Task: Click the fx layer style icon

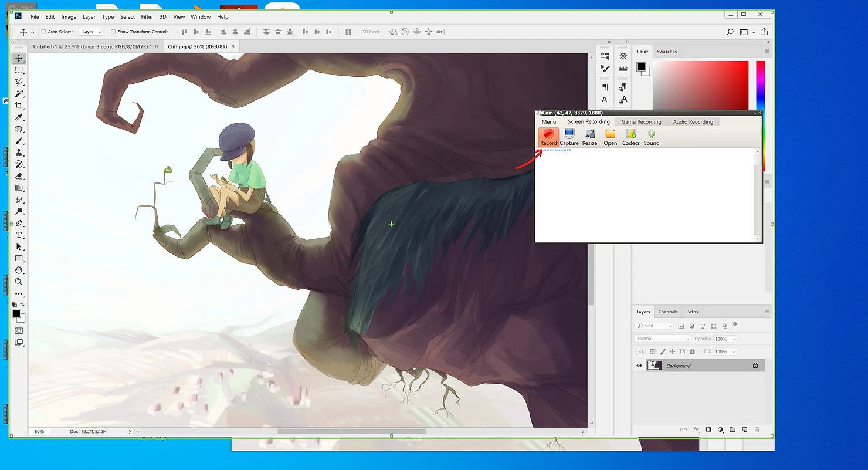Action: coord(696,430)
